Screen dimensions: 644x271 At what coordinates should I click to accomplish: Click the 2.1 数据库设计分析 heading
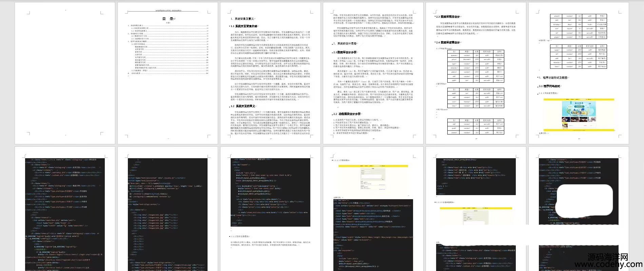point(345,53)
